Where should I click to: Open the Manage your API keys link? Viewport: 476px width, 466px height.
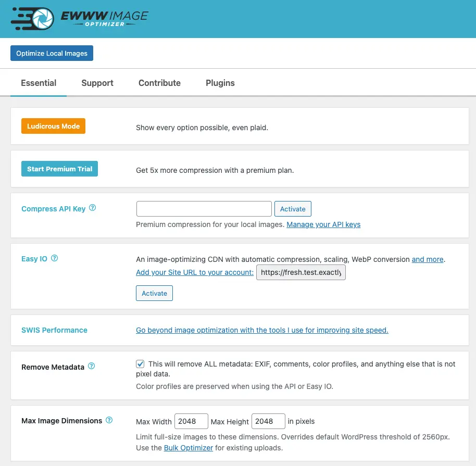pyautogui.click(x=323, y=224)
